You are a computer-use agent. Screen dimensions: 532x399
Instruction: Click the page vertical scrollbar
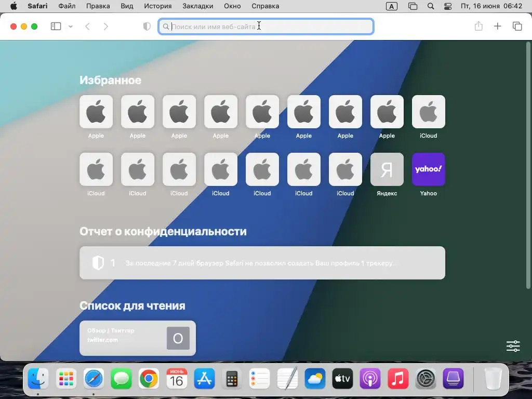click(x=528, y=166)
